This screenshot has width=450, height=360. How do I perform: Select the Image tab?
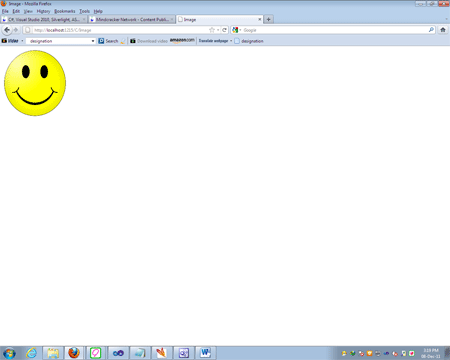[x=219, y=19]
